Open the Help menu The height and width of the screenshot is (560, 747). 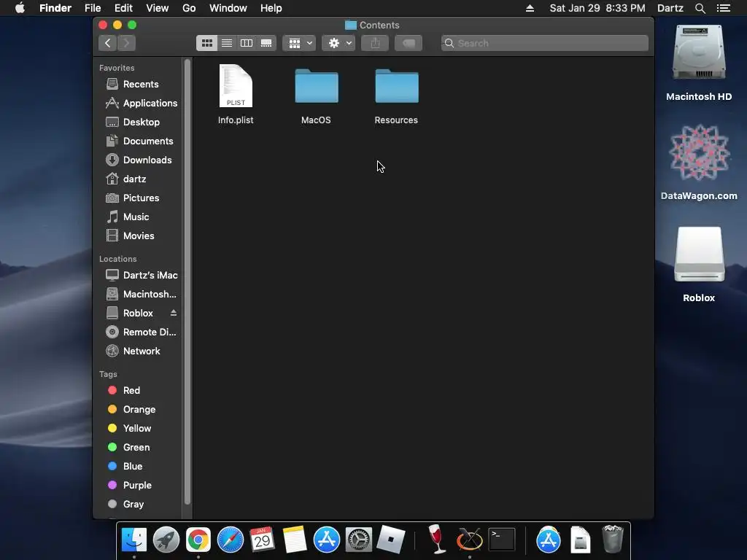271,8
